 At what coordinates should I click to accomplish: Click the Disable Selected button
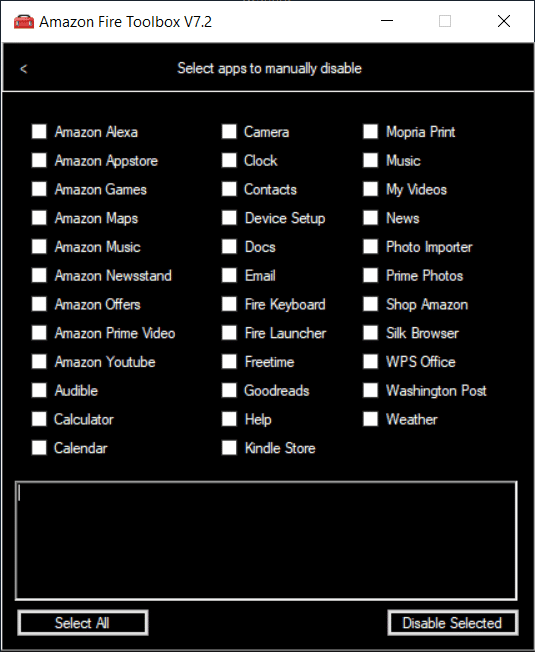point(453,622)
